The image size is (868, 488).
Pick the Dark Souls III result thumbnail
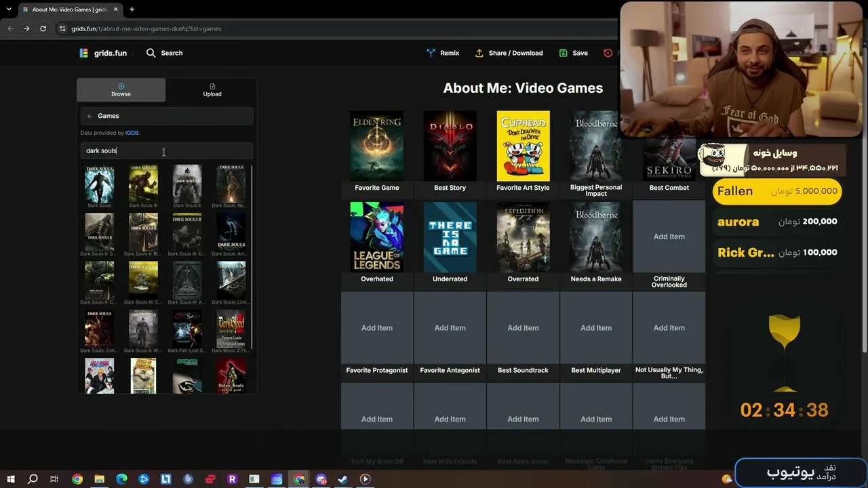click(x=143, y=184)
